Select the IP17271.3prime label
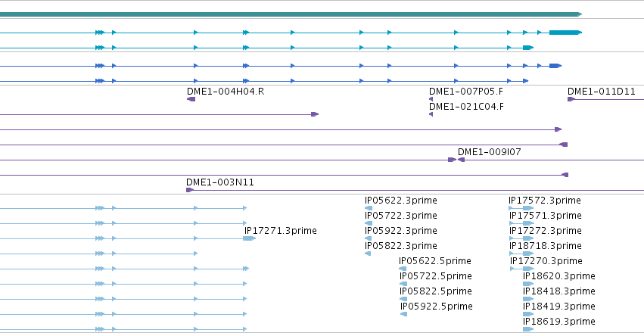 (281, 231)
